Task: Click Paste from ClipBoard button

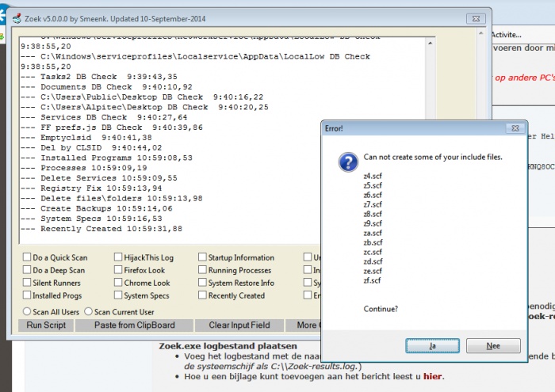Action: (135, 325)
